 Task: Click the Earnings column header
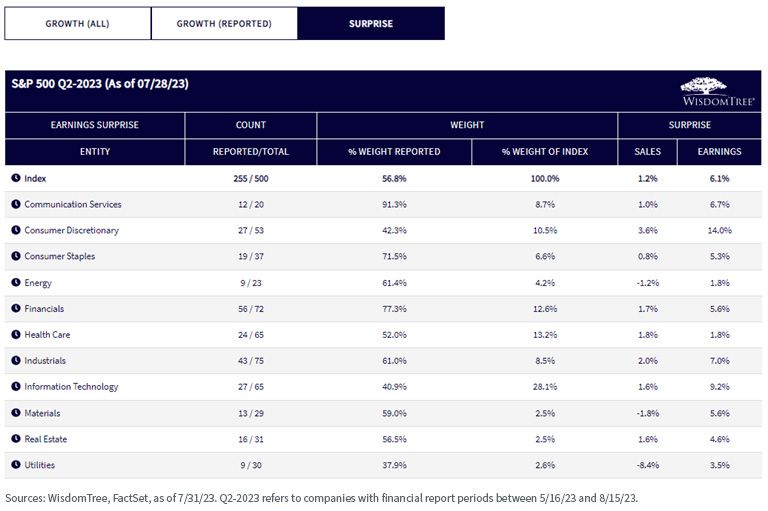pos(719,151)
